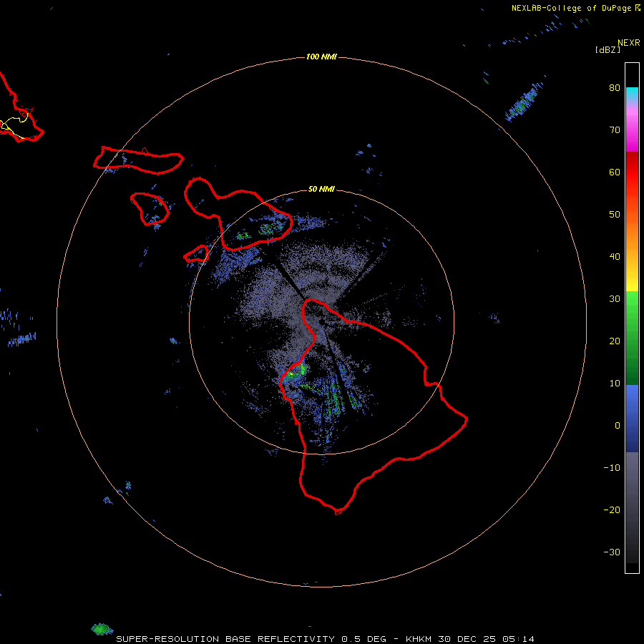This screenshot has width=644, height=644.
Task: Select the 70 value on the dBZ scale
Action: coord(615,130)
